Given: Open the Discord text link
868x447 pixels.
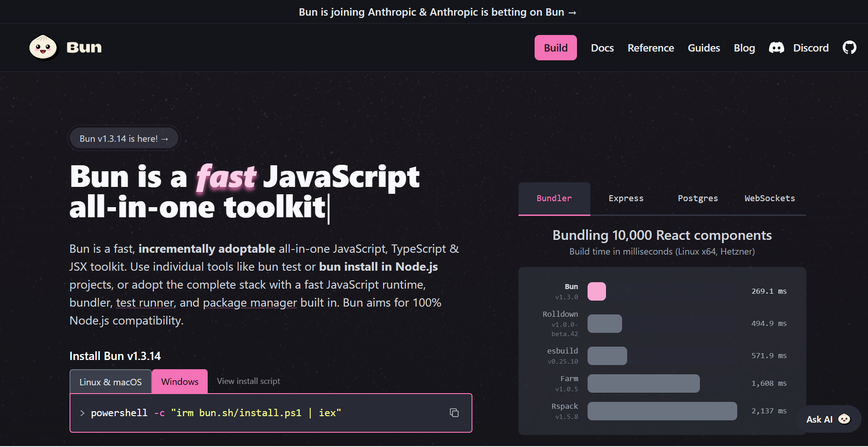Looking at the screenshot, I should (810, 48).
